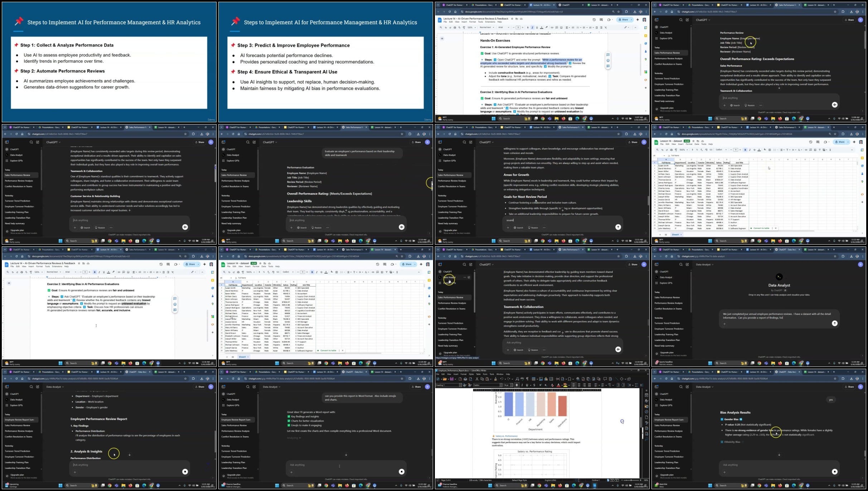This screenshot has width=868, height=491.
Task: Click File Explorer icon in LibreOffice frame's taskbar
Action: [x=553, y=485]
